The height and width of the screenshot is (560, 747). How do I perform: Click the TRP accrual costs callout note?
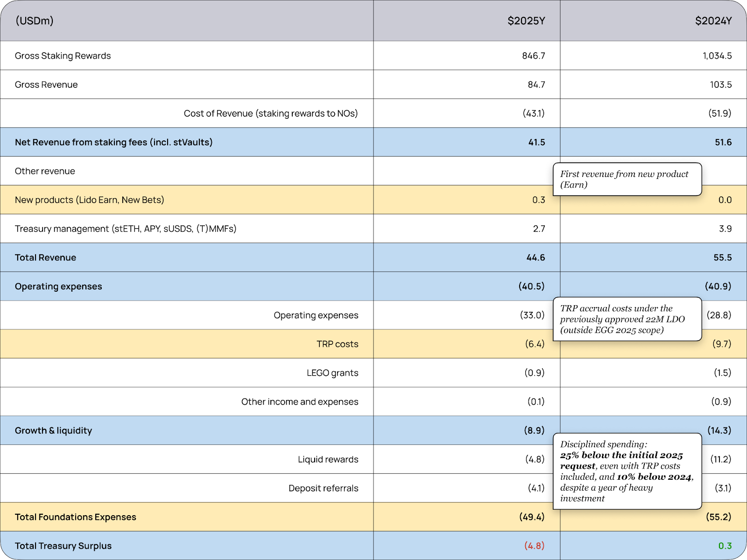pos(627,319)
